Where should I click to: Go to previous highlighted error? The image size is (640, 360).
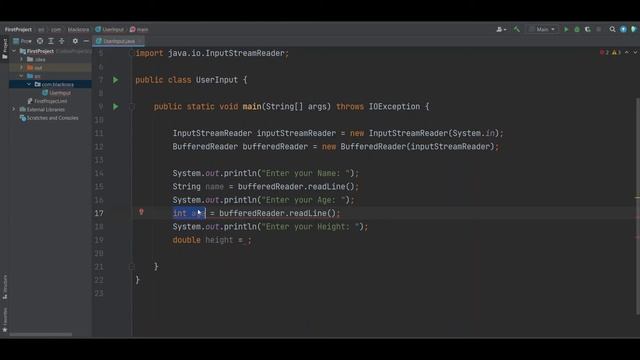(627, 52)
